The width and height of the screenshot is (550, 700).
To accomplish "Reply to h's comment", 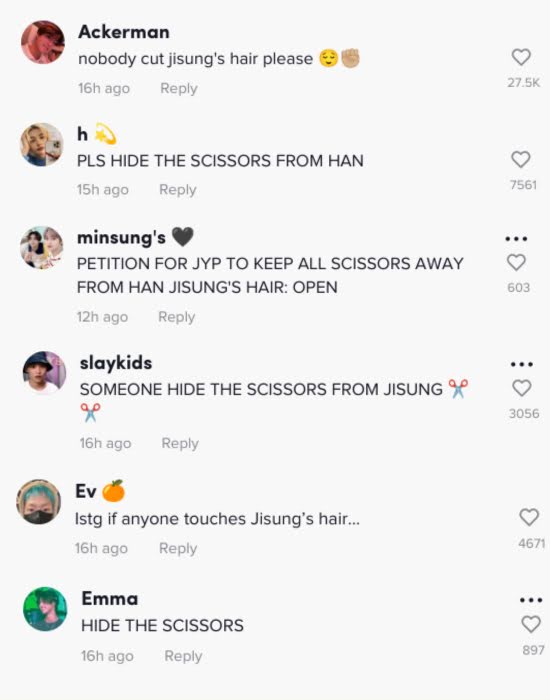I will 178,190.
